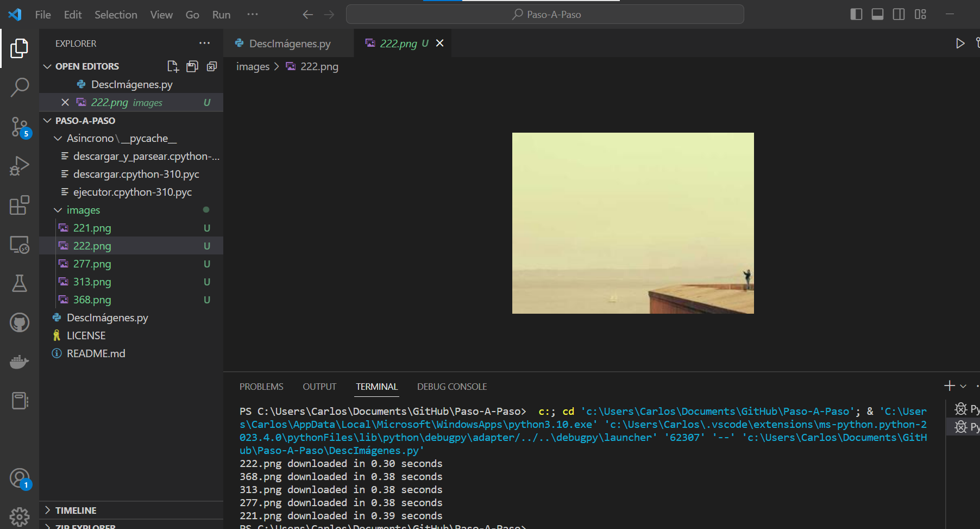Focus the Paso-A-Paso search box
Screen dimensions: 980x529
(x=545, y=14)
